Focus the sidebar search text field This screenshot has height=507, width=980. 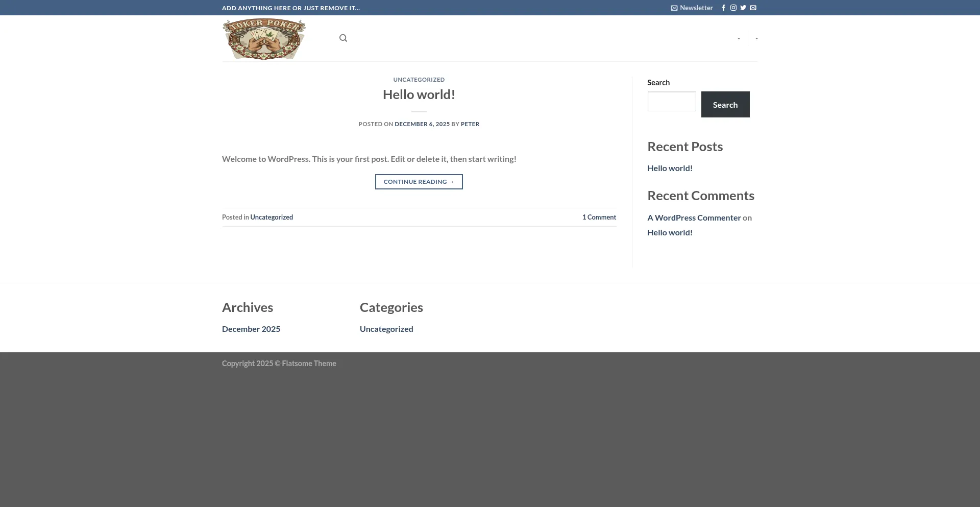[x=671, y=102]
